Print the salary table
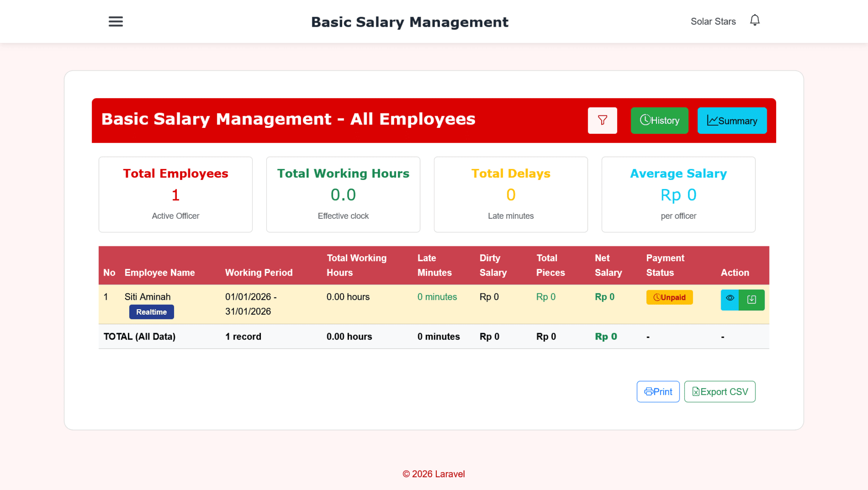868x490 pixels. [x=658, y=391]
